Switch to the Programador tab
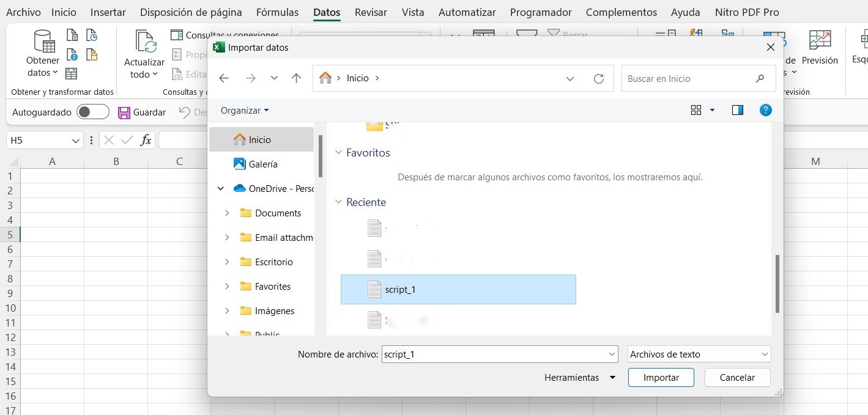 [x=541, y=12]
